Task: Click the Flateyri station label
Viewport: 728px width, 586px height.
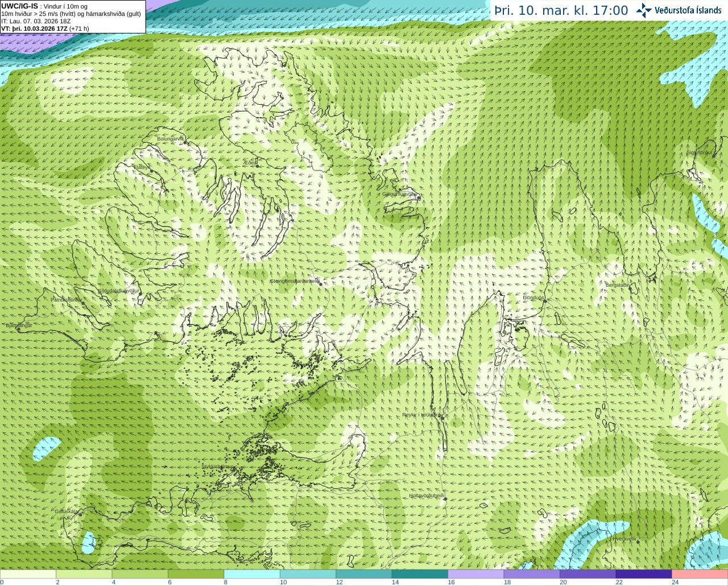Action: (x=142, y=167)
